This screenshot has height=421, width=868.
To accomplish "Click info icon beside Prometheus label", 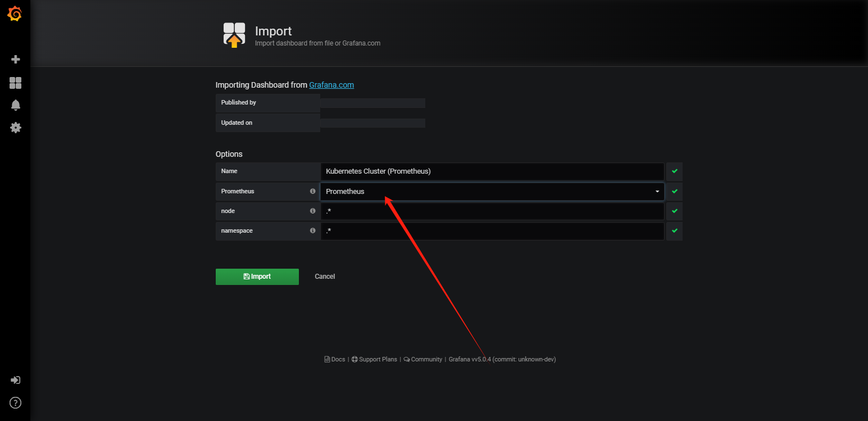I will (312, 191).
